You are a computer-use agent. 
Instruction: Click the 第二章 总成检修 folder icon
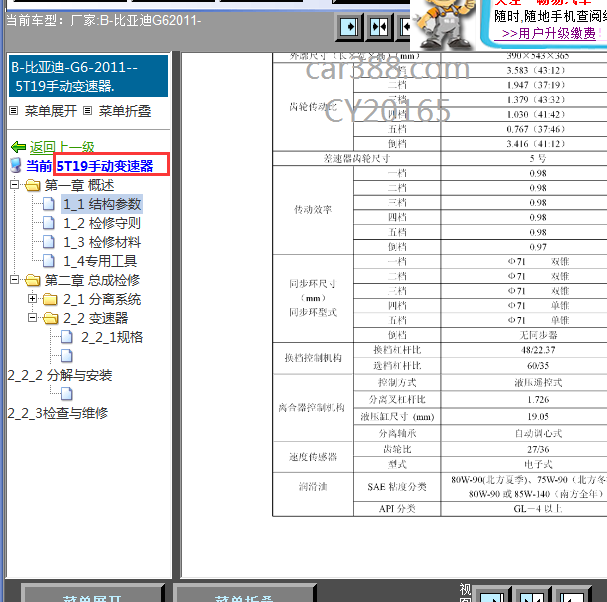33,280
